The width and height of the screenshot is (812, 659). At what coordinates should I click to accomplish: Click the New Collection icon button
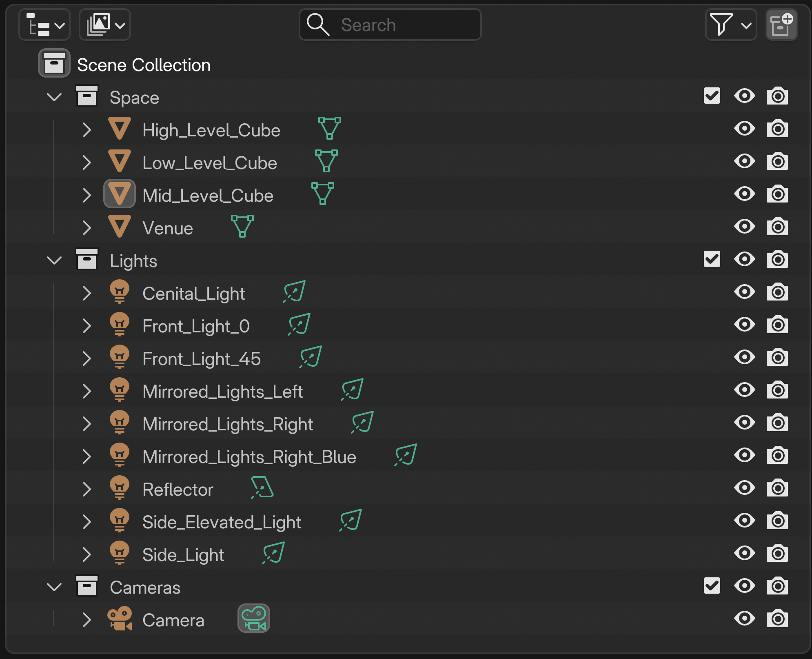(x=781, y=25)
